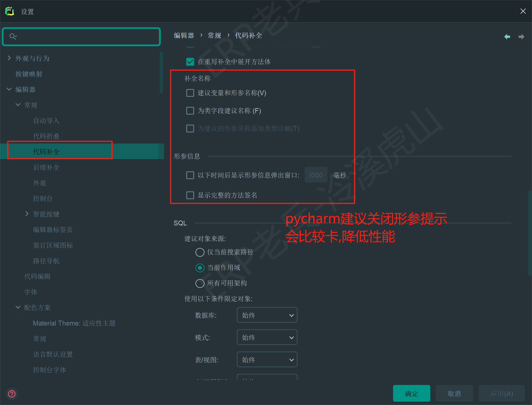Open the 数据库 dropdown
The image size is (532, 405).
tap(267, 315)
